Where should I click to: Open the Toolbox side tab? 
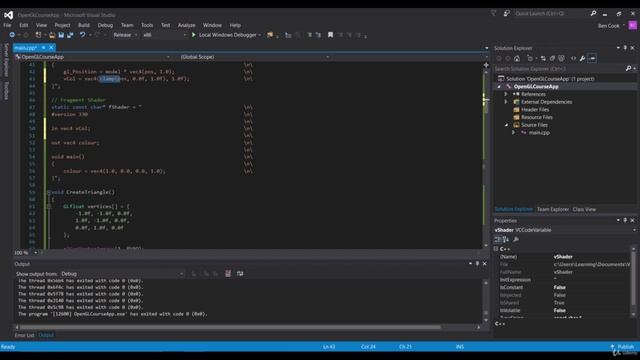[6, 90]
